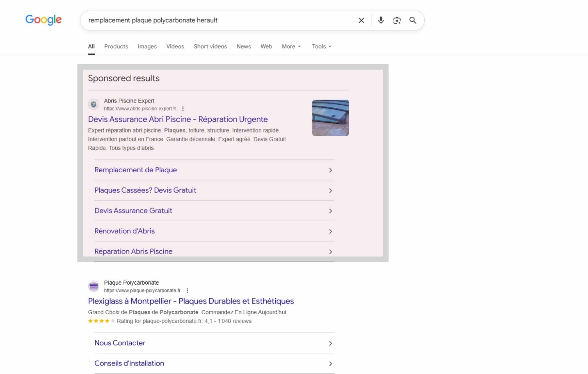Clear the search query with X icon

(x=361, y=20)
